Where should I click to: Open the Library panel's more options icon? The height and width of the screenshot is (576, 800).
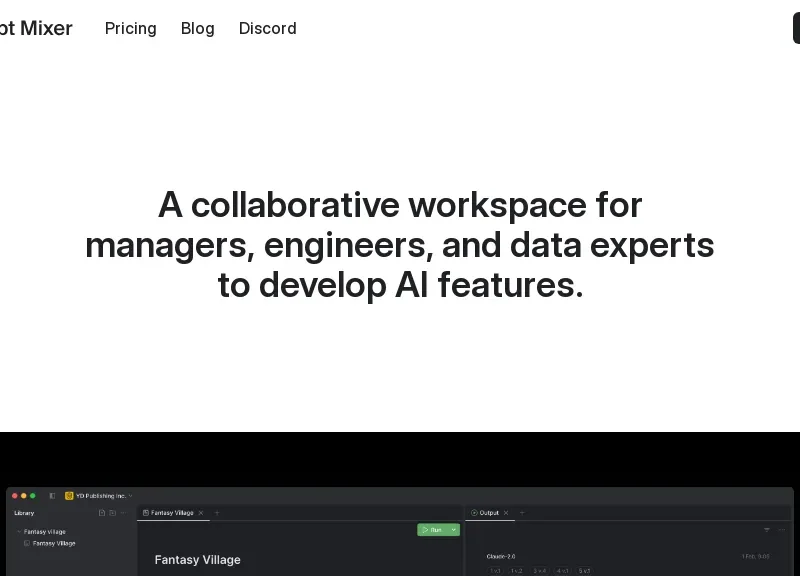point(124,513)
